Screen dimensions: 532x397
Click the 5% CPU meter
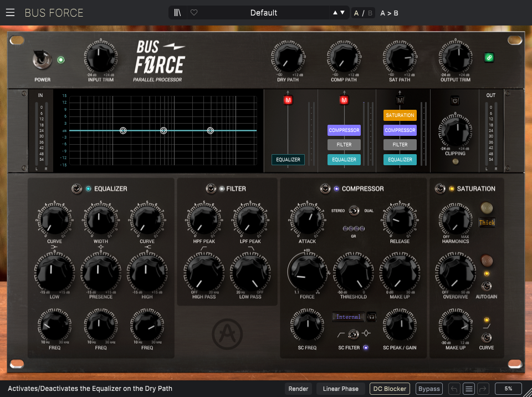click(508, 389)
